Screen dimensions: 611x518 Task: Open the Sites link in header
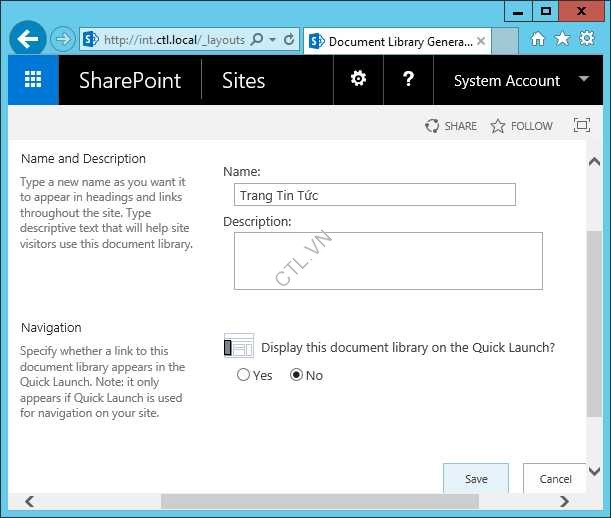[x=243, y=81]
